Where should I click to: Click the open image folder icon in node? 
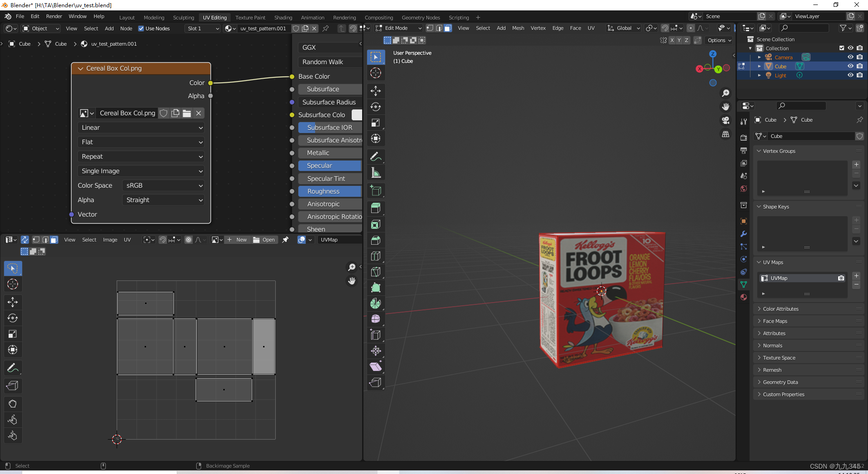(x=187, y=113)
